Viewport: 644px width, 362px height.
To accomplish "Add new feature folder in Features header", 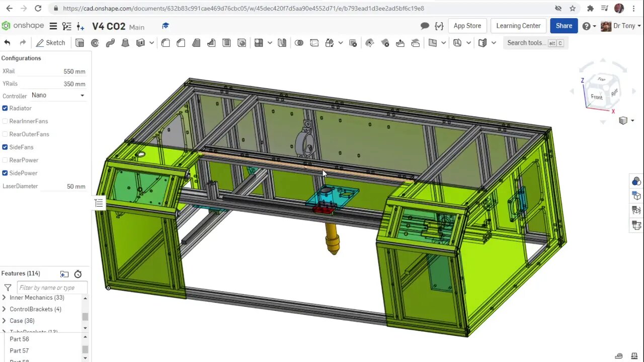I will (64, 274).
